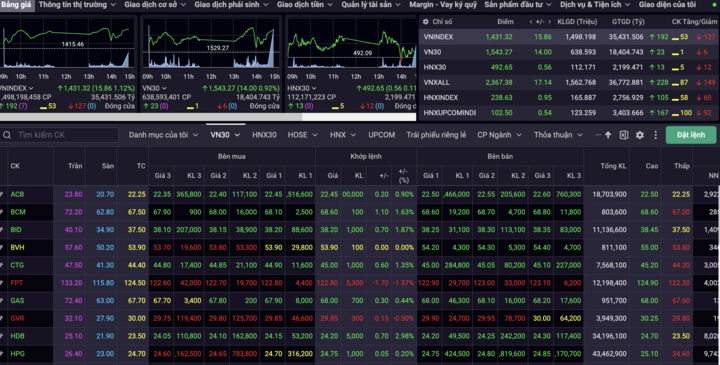Click the pin icon beside ACB row
The height and width of the screenshot is (365, 720).
2,194
